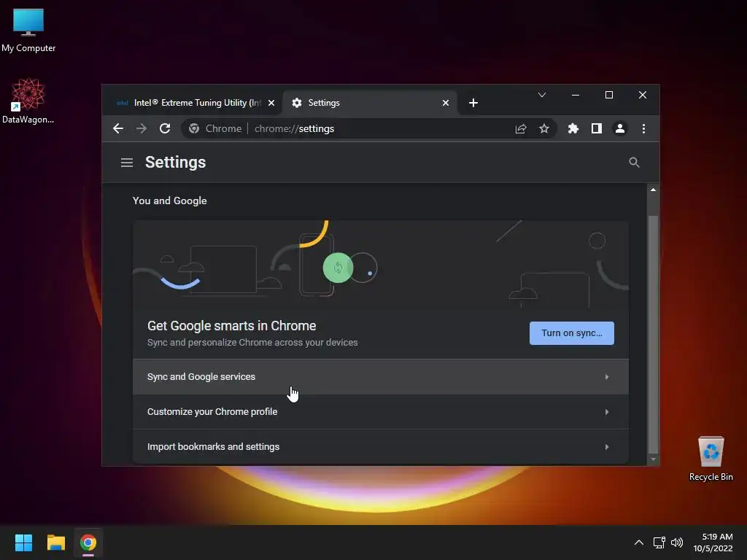The height and width of the screenshot is (560, 747).
Task: Open a new tab with the plus button
Action: (x=473, y=103)
